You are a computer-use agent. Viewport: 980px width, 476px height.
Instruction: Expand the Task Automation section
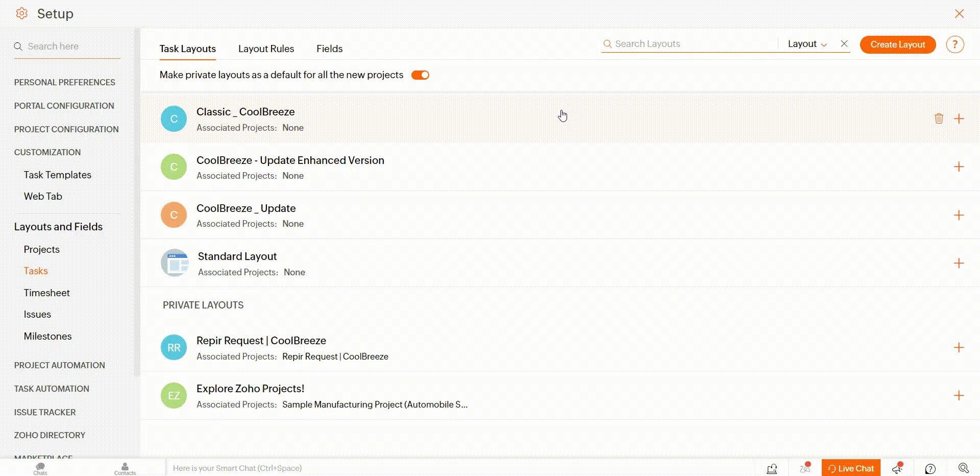tap(52, 389)
